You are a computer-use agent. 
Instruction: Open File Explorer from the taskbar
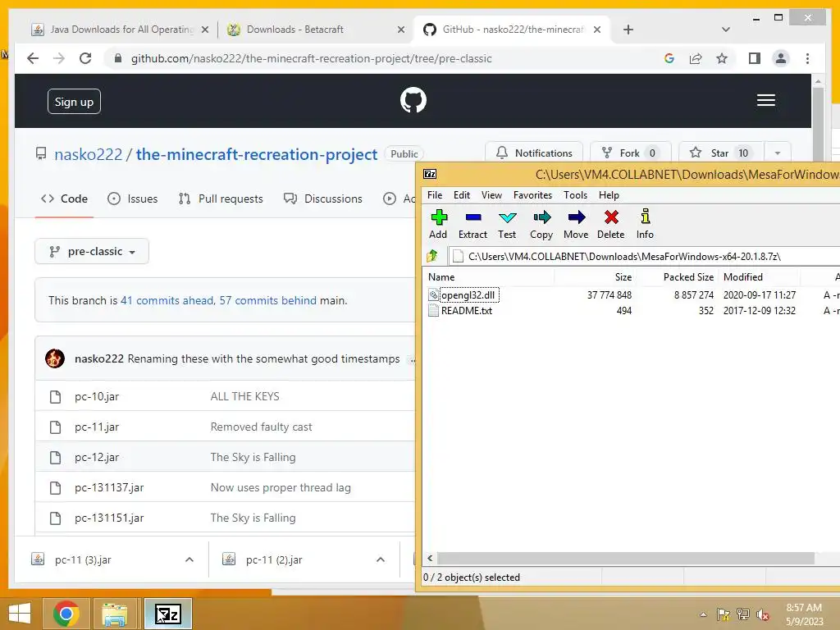(x=115, y=614)
